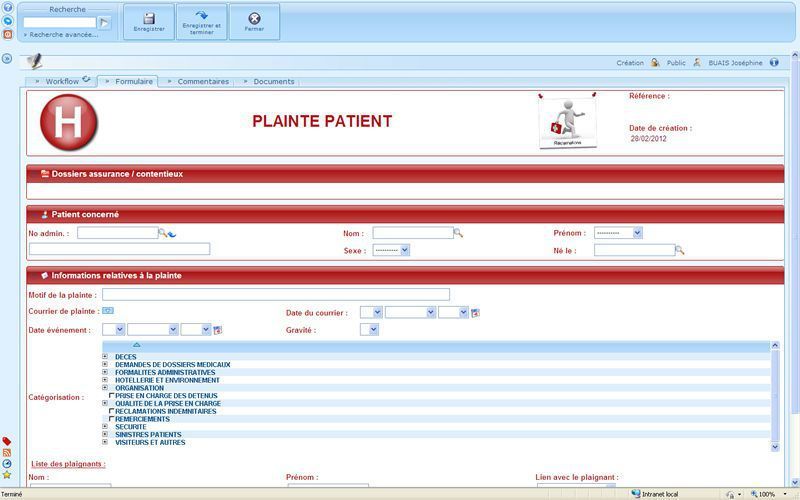Check RECLAMATIONS INDEMNITAIRES checkbox
Screen dimensions: 800x500
pos(111,411)
